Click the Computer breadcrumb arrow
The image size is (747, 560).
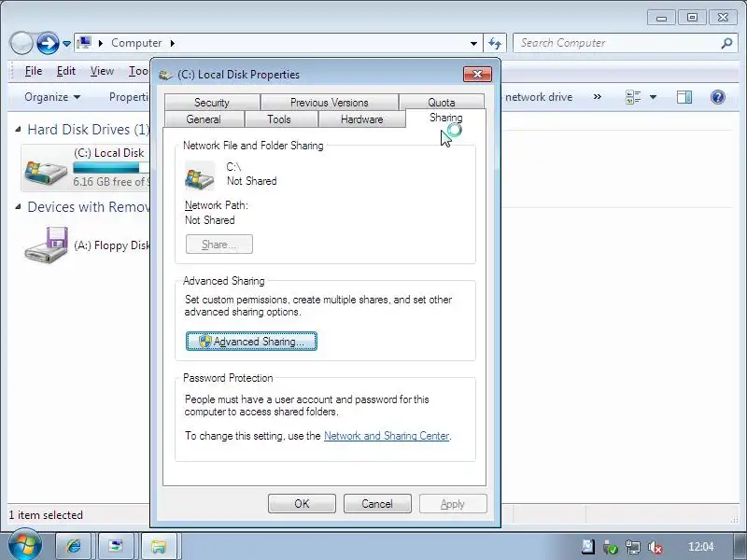click(172, 43)
